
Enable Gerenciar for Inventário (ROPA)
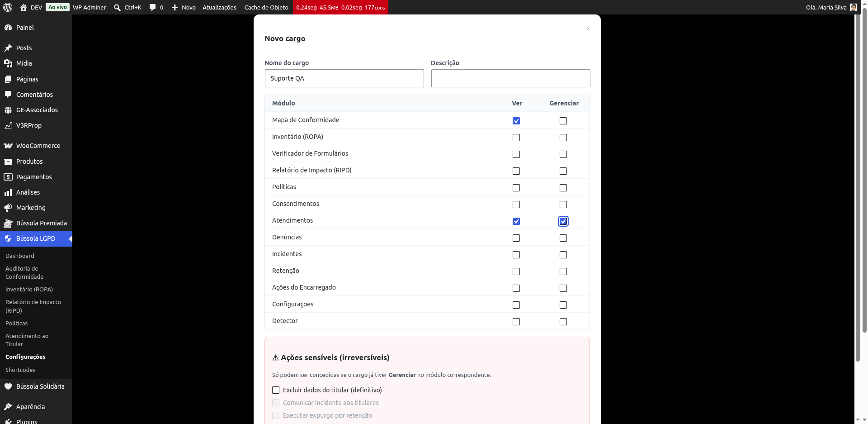tap(563, 138)
